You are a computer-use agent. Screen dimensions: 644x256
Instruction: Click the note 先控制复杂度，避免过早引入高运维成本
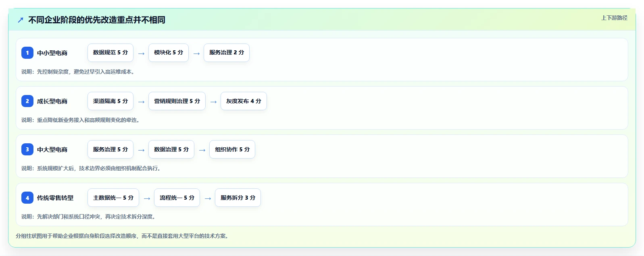[85, 72]
